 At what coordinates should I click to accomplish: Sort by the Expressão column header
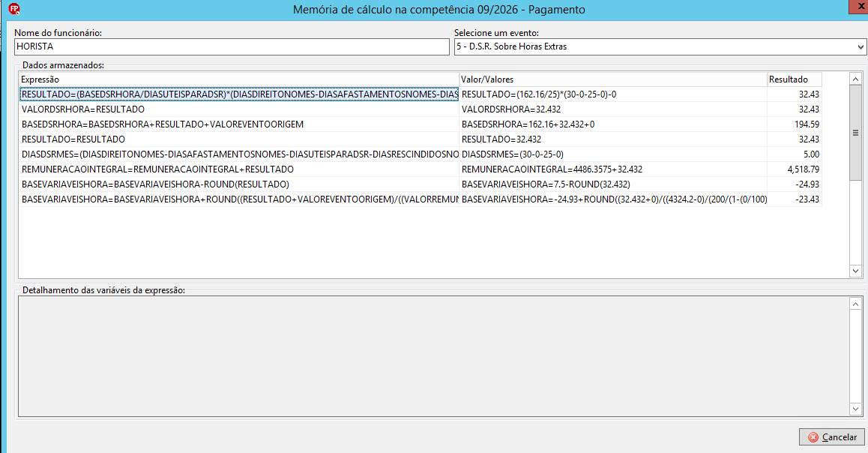(x=238, y=79)
